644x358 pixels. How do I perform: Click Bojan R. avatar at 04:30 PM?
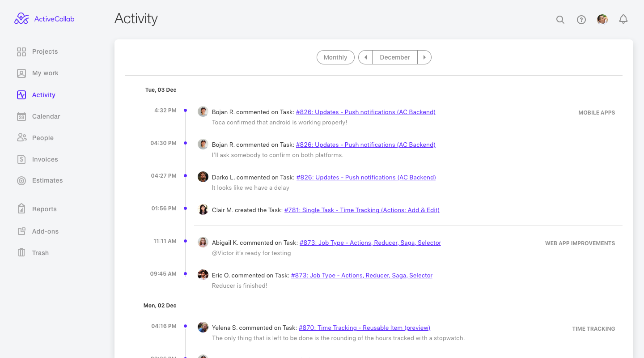click(203, 144)
